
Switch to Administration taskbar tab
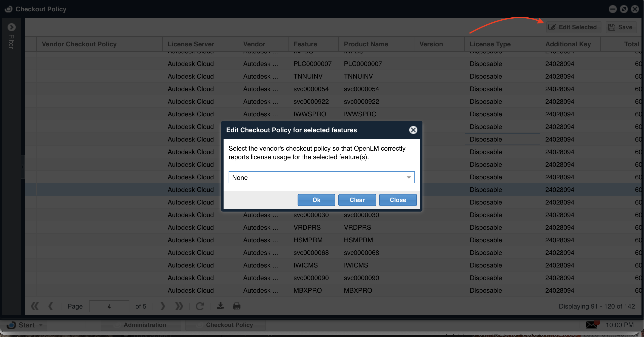141,325
